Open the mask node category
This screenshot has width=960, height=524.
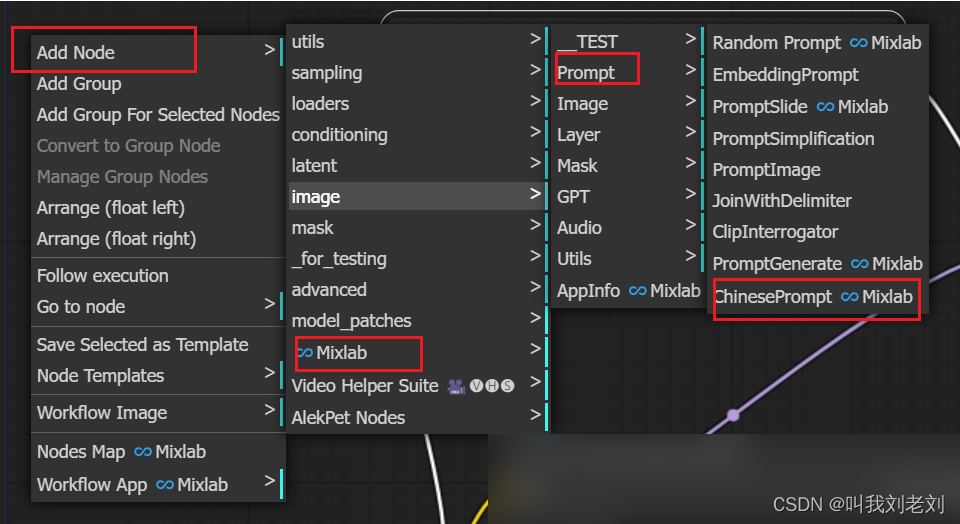pos(416,228)
